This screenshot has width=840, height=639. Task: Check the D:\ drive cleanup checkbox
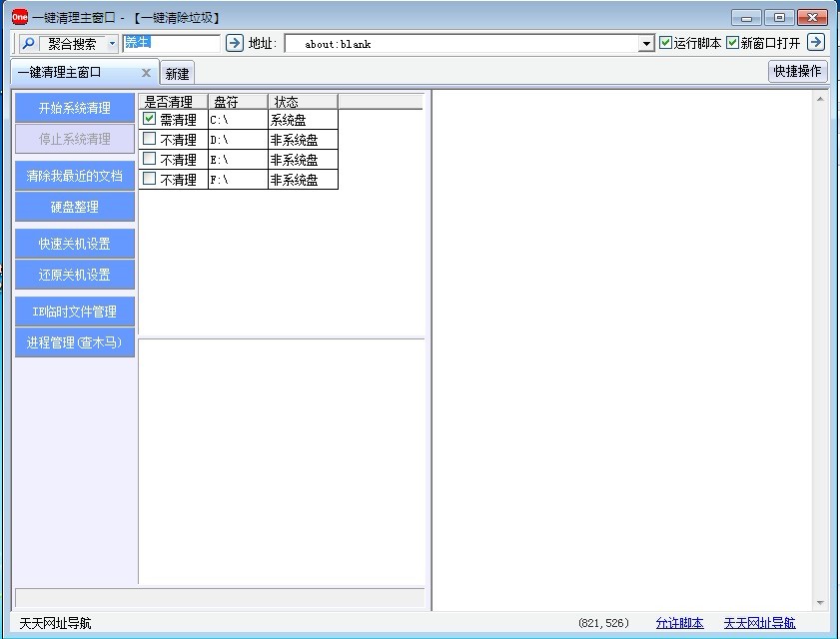point(150,139)
